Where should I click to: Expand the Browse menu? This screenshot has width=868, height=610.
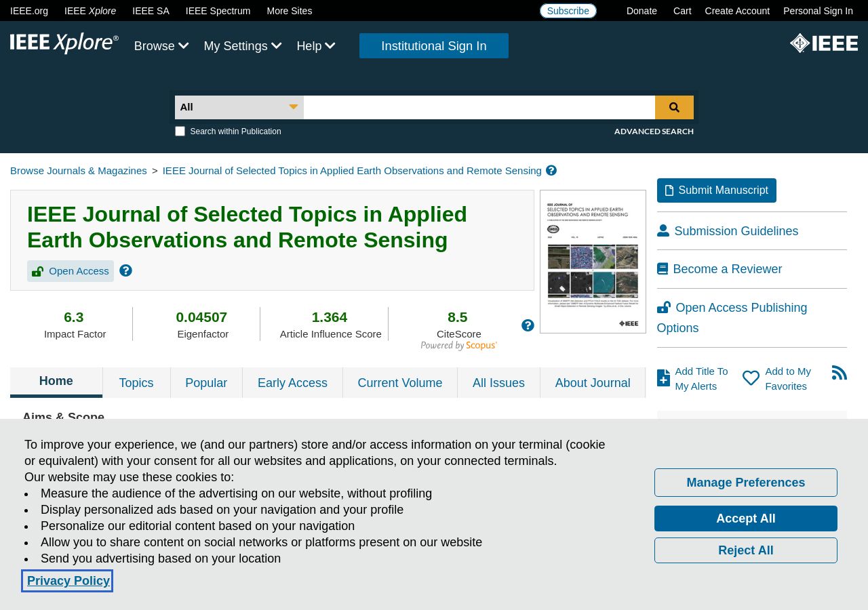(161, 46)
